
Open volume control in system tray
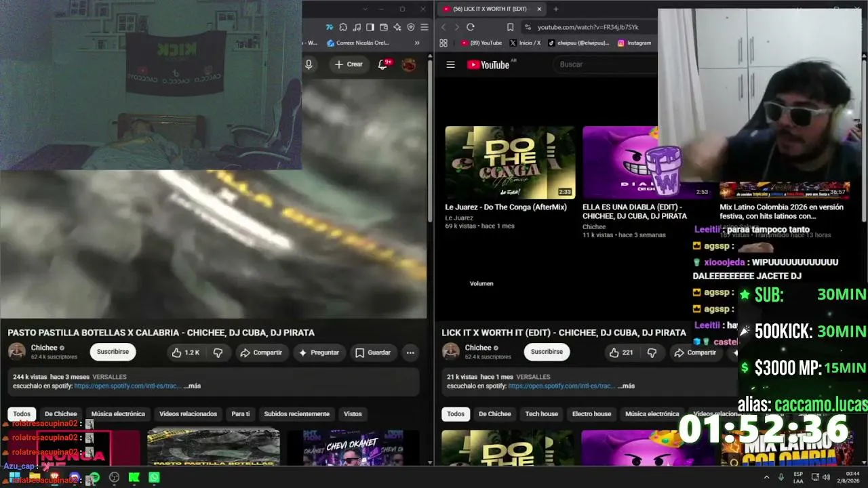point(826,477)
